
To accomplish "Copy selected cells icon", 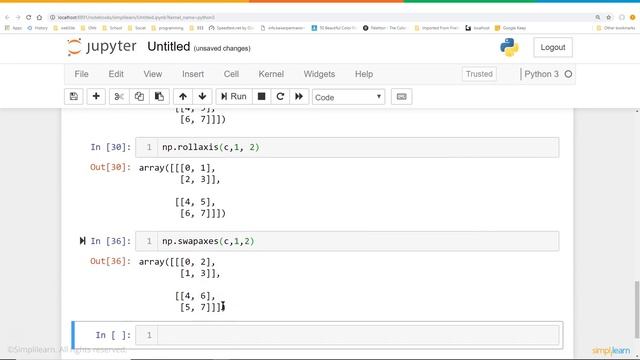I will coord(139,97).
